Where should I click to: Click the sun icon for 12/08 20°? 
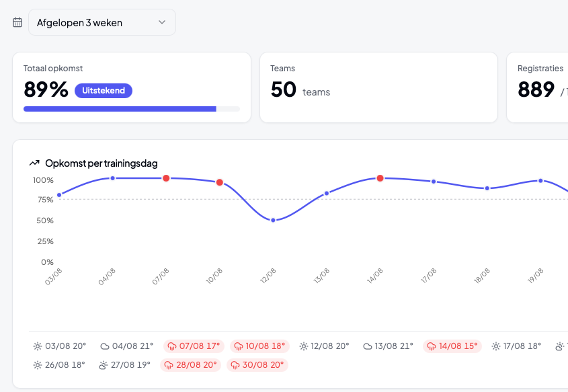[304, 346]
